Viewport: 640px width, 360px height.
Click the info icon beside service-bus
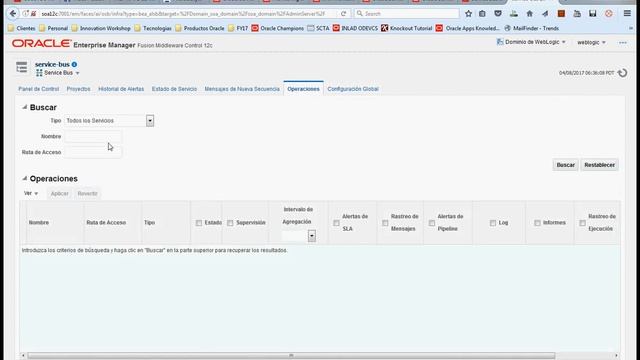[x=74, y=64]
